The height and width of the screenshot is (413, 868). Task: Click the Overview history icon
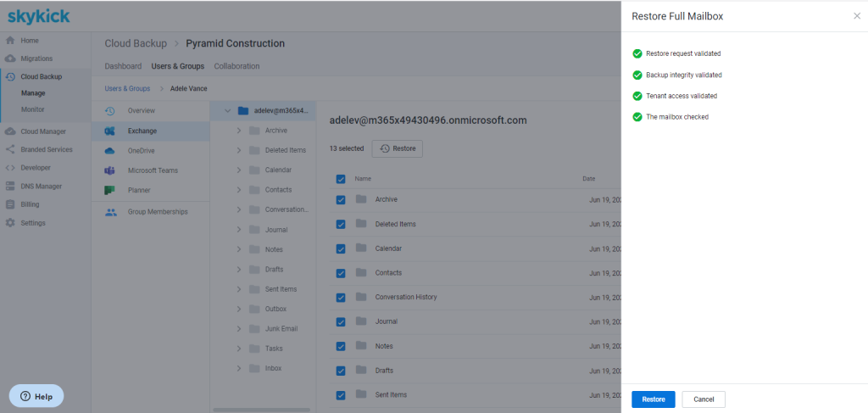[x=109, y=111]
